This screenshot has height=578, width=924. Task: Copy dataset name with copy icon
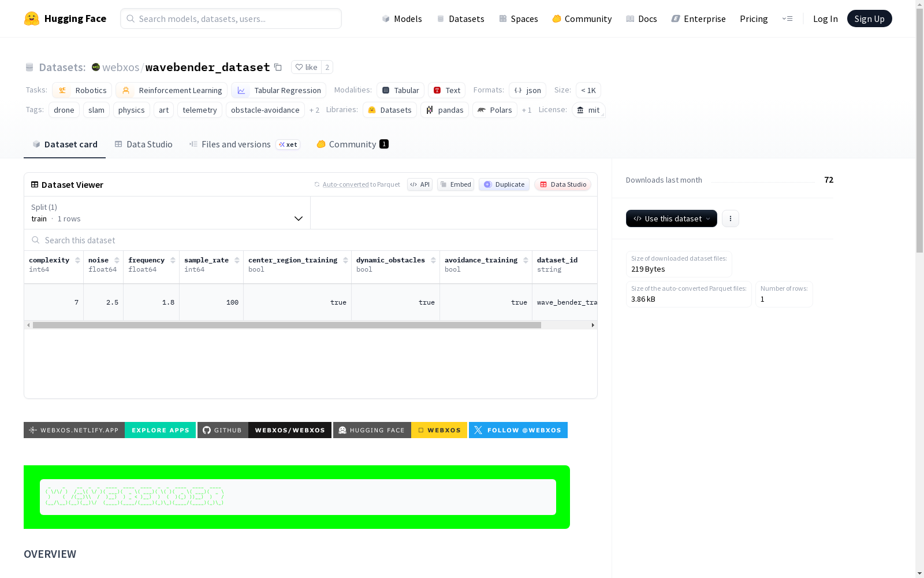pyautogui.click(x=278, y=67)
